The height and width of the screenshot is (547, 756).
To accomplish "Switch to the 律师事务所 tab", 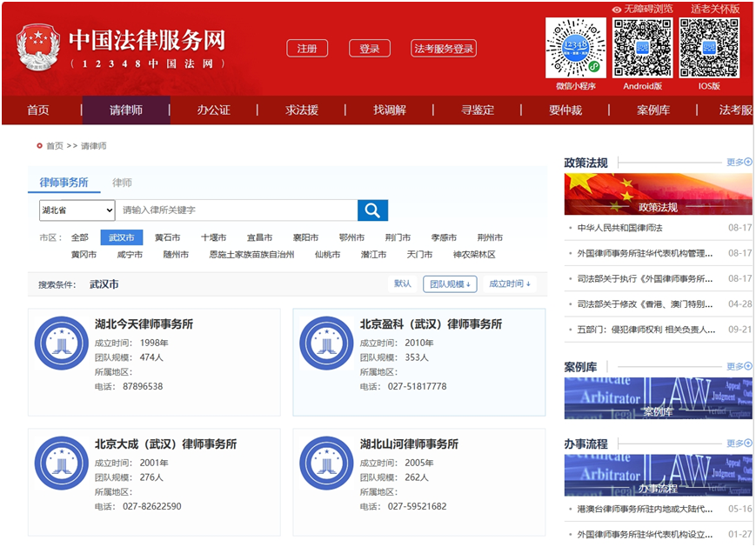I will 64,183.
